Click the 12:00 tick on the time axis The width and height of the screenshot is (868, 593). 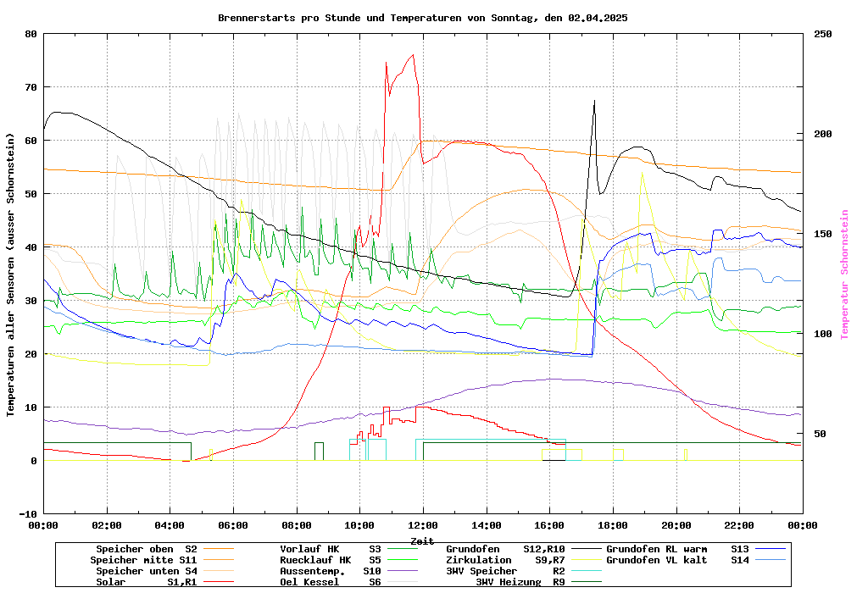click(423, 525)
